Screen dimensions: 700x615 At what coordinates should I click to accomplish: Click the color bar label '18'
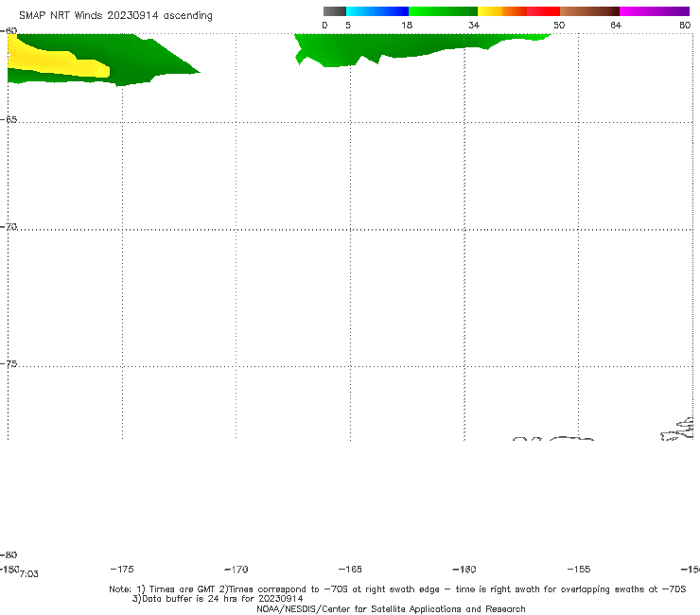tap(407, 25)
